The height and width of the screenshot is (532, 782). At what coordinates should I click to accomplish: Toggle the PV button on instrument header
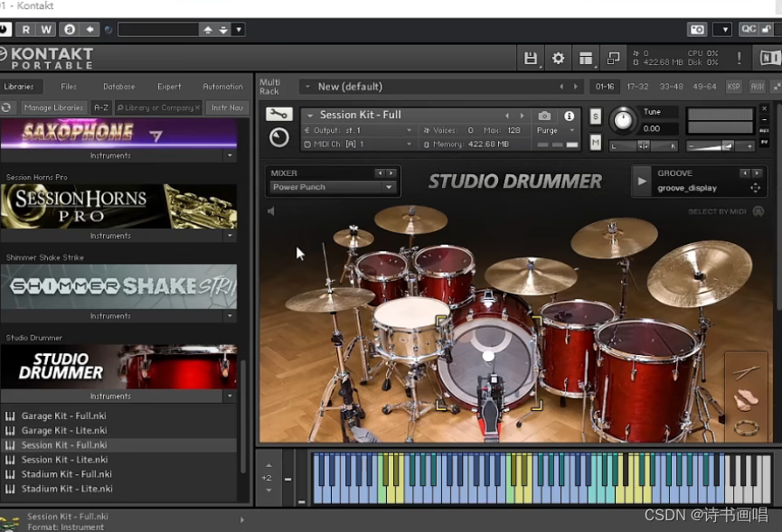click(x=764, y=142)
